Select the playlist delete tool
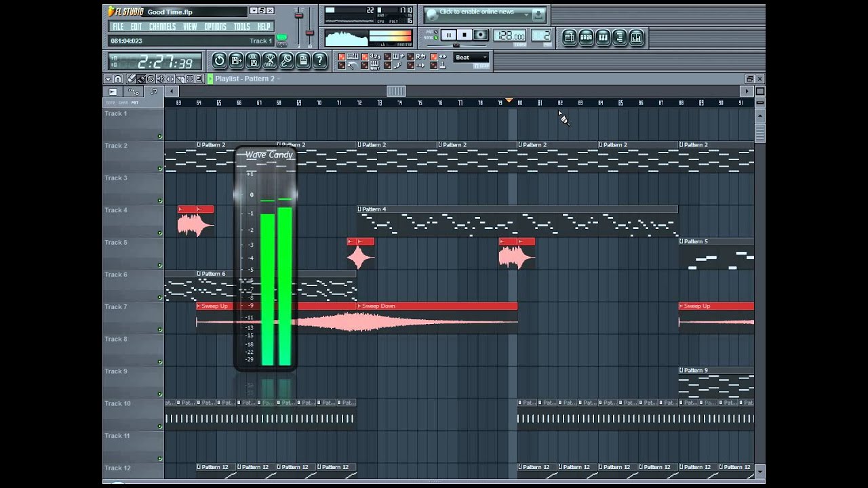The width and height of the screenshot is (868, 488). tap(151, 79)
